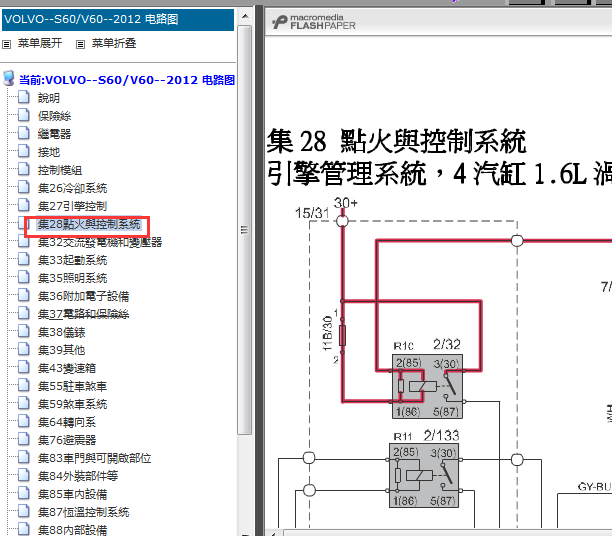The height and width of the screenshot is (536, 612).
Task: Open 集55駐車煞車 in the tree
Action: 72,386
